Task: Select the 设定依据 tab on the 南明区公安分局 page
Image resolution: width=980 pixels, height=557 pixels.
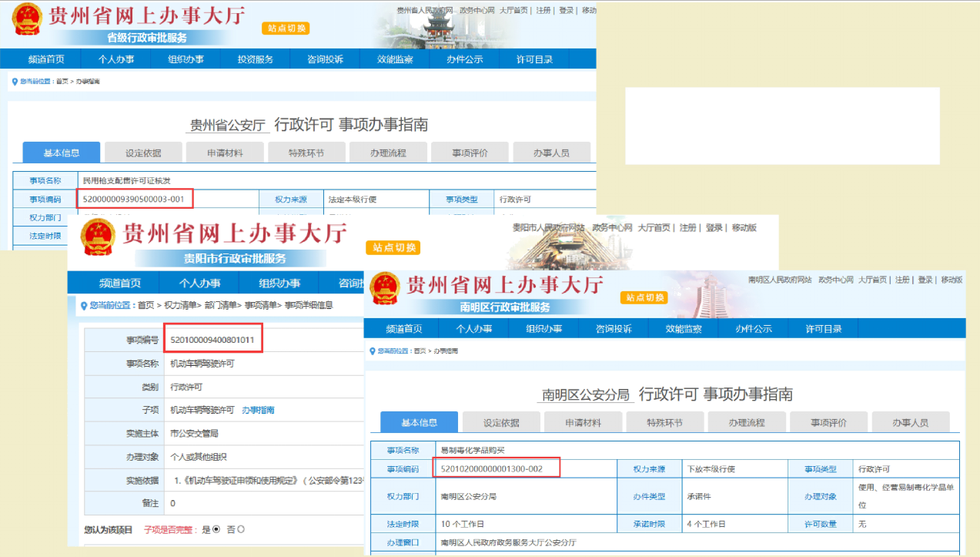Action: click(501, 422)
